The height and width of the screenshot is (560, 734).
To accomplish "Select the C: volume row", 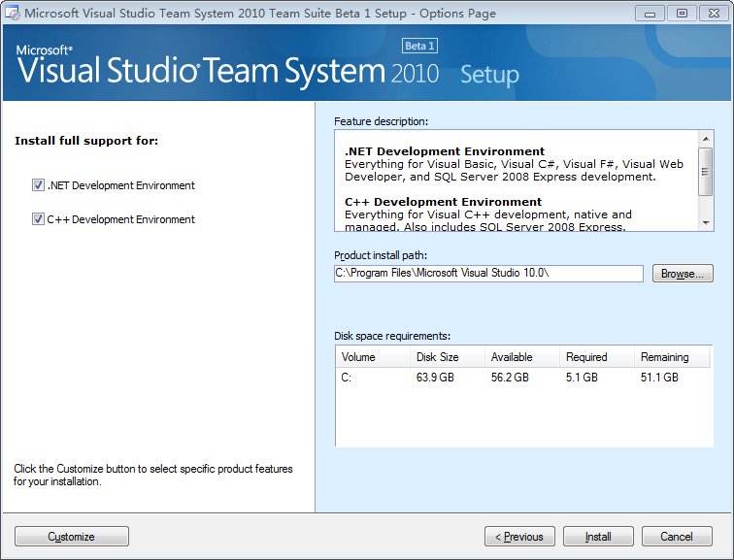I will (x=523, y=378).
